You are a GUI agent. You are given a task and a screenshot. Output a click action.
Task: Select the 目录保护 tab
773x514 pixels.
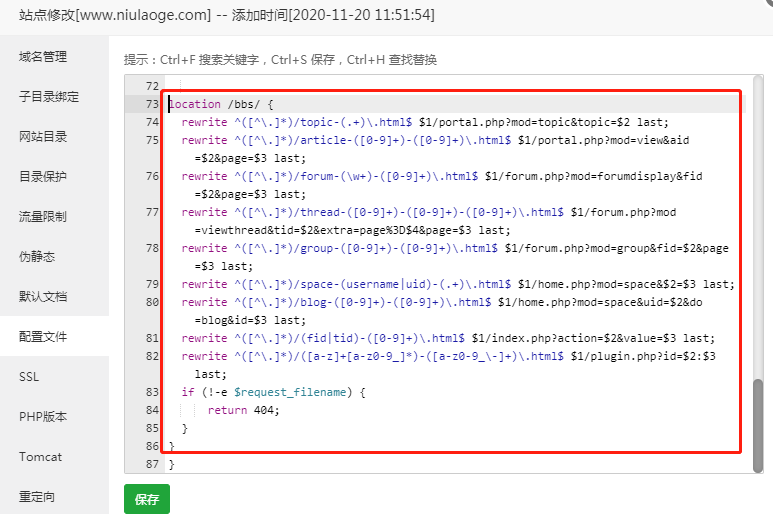(43, 176)
